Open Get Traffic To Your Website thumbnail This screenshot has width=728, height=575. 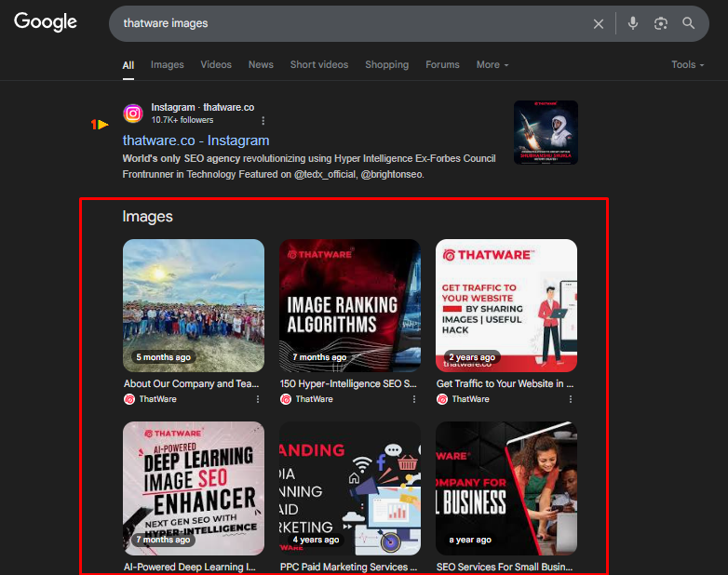[x=506, y=306]
